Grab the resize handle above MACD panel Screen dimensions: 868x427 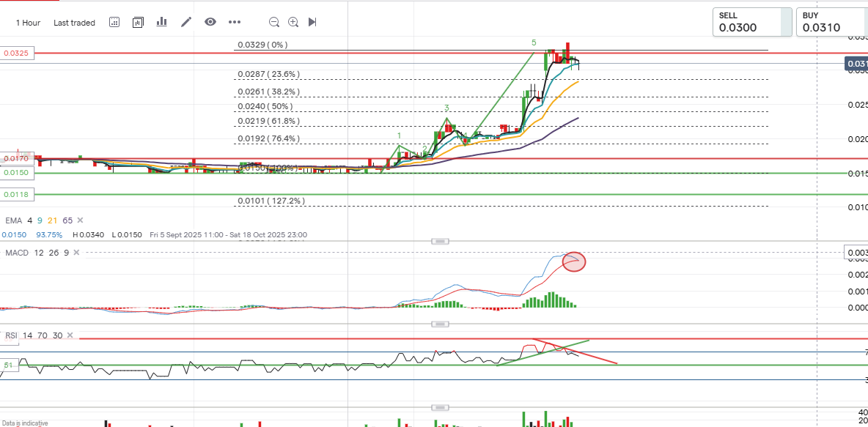point(440,241)
